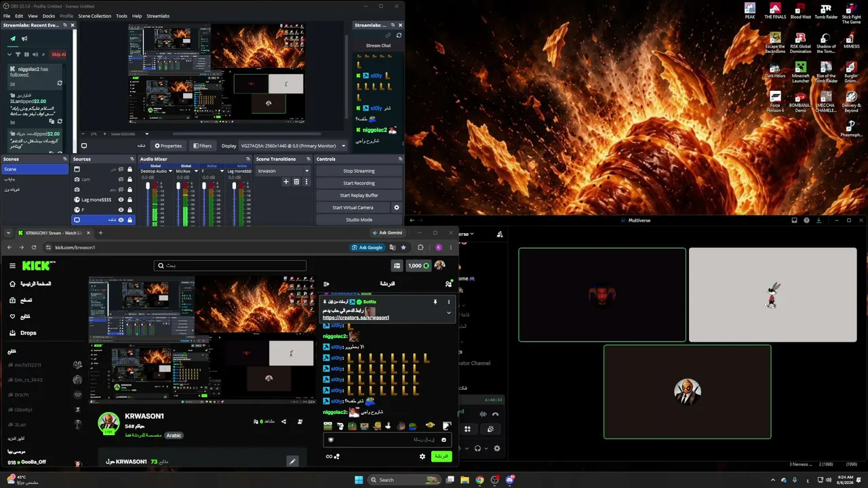Open the Scene Collection menu
The width and height of the screenshot is (868, 488).
pyautogui.click(x=94, y=16)
